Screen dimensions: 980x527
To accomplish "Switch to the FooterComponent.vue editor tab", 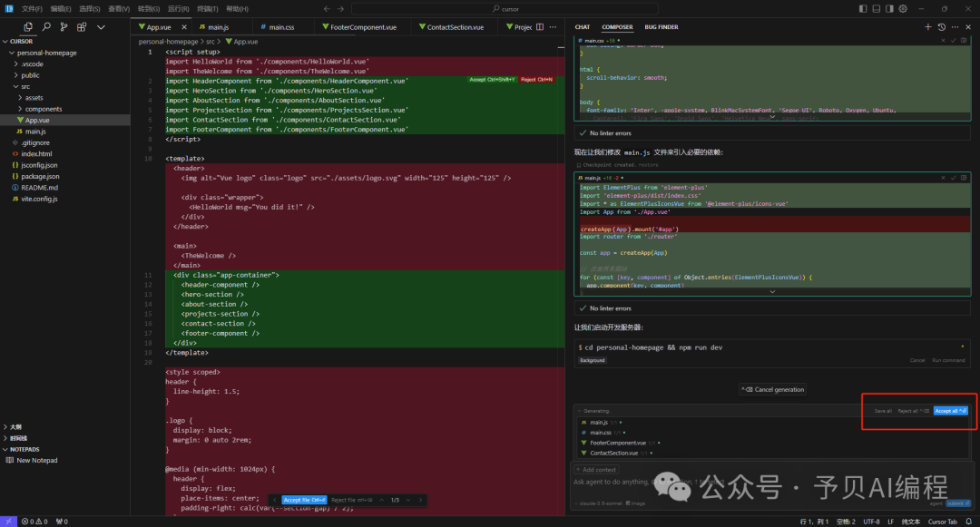I will 363,27.
